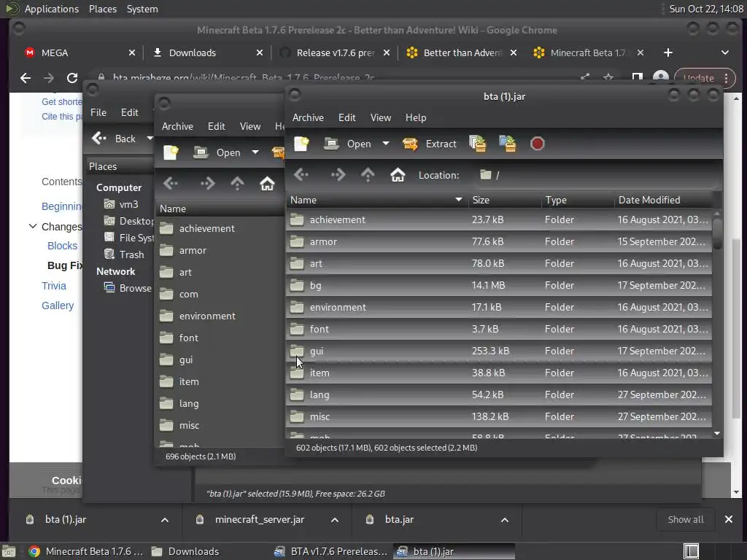This screenshot has height=560, width=747.
Task: Sort by Type column header
Action: click(578, 200)
